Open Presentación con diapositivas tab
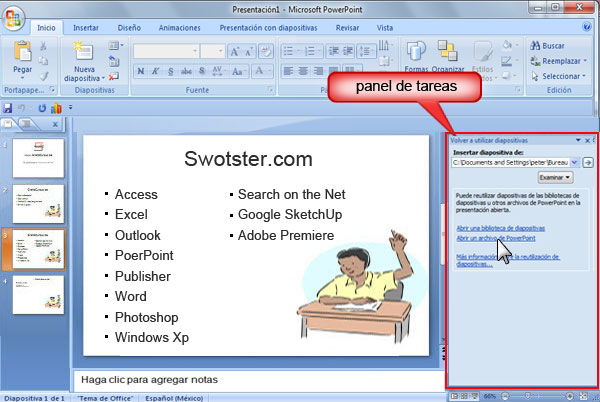 click(268, 28)
